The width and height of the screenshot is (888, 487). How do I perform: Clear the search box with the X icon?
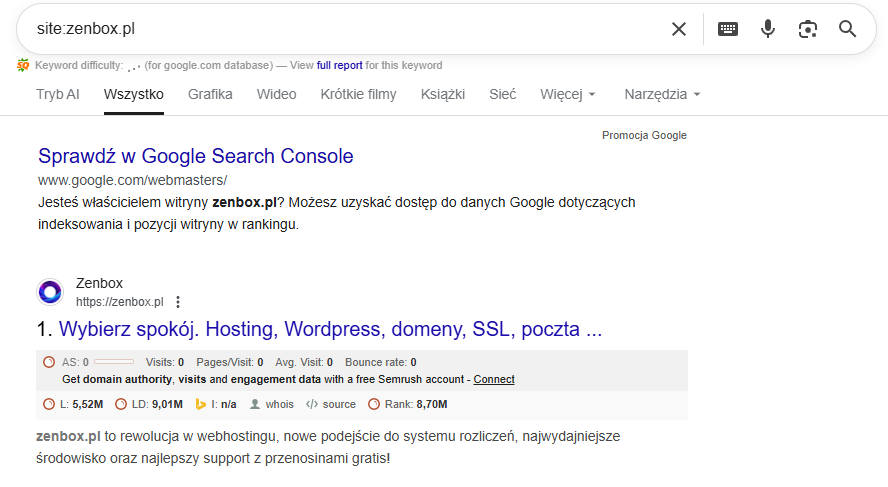pos(679,29)
